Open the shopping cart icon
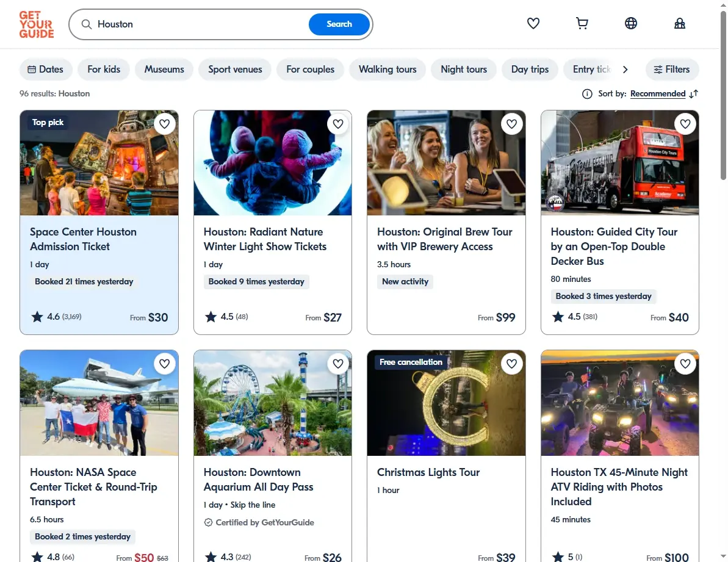Viewport: 728px width, 562px height. (582, 23)
